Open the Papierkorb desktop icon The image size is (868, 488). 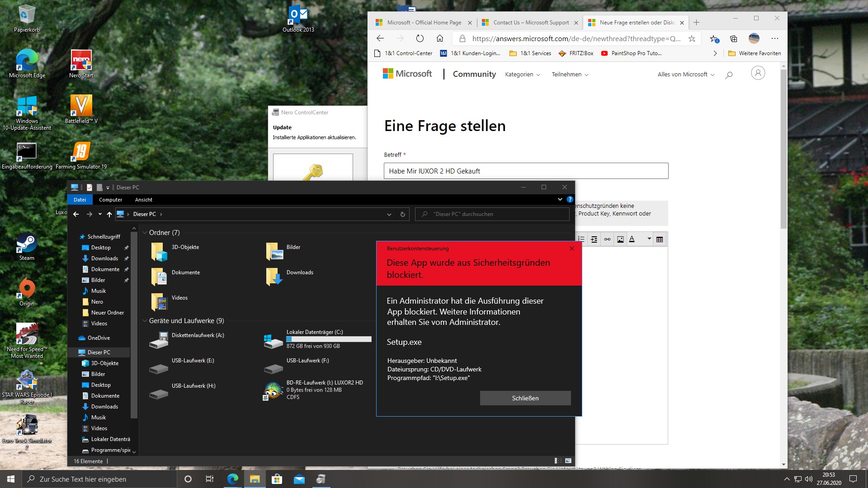point(27,19)
